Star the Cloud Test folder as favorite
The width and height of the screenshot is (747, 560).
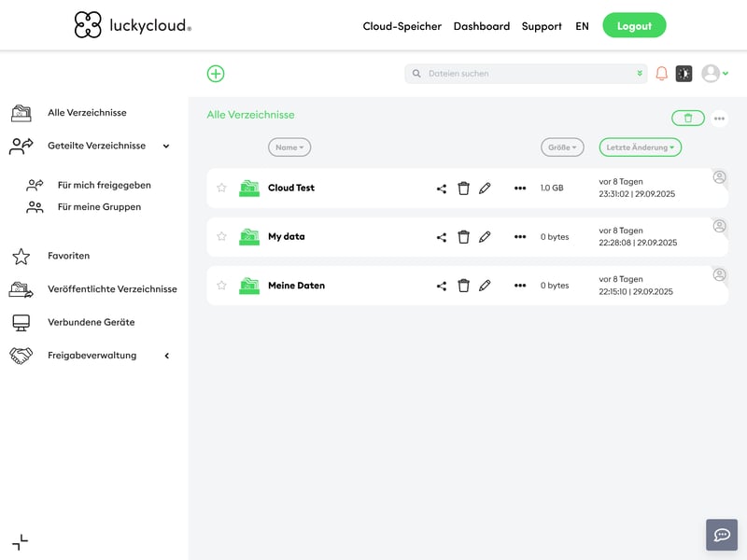click(x=221, y=188)
